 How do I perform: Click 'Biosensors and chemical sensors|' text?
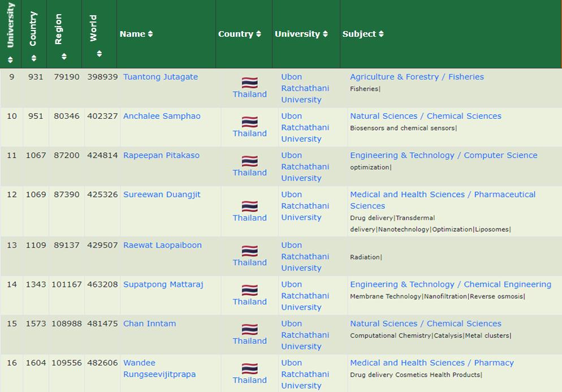[404, 128]
